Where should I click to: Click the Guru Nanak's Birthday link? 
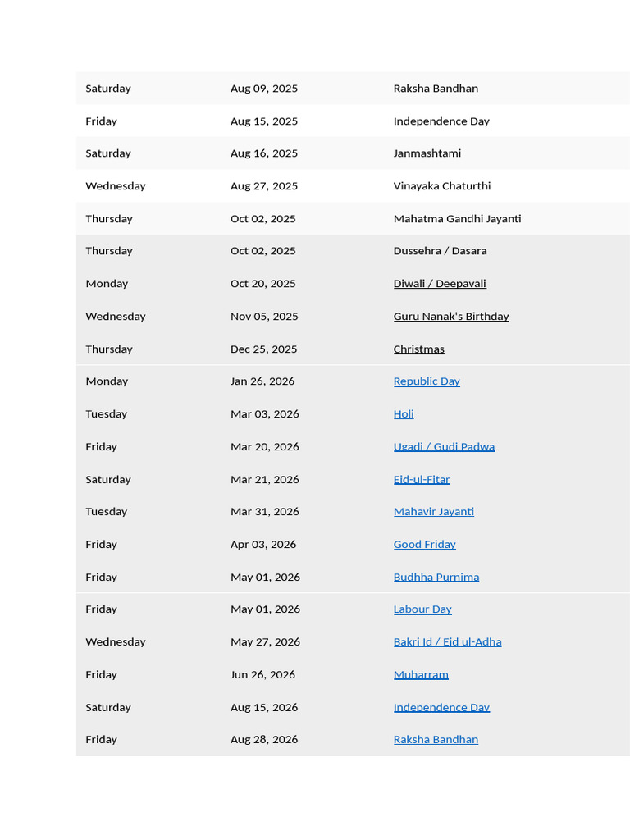click(x=451, y=317)
